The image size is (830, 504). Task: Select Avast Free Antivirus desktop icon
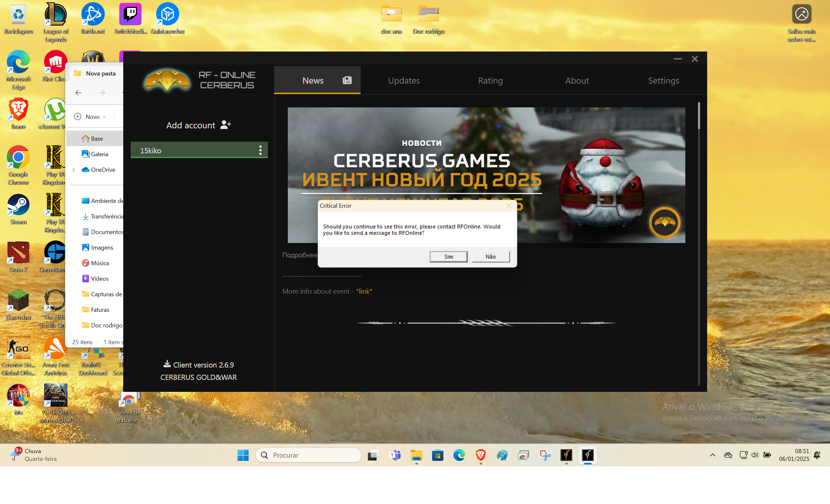pyautogui.click(x=55, y=356)
